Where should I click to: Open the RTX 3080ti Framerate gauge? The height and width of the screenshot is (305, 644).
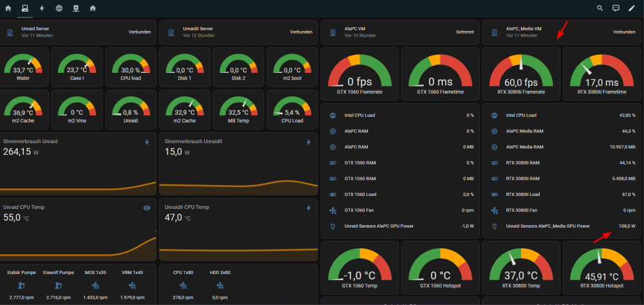pos(521,74)
